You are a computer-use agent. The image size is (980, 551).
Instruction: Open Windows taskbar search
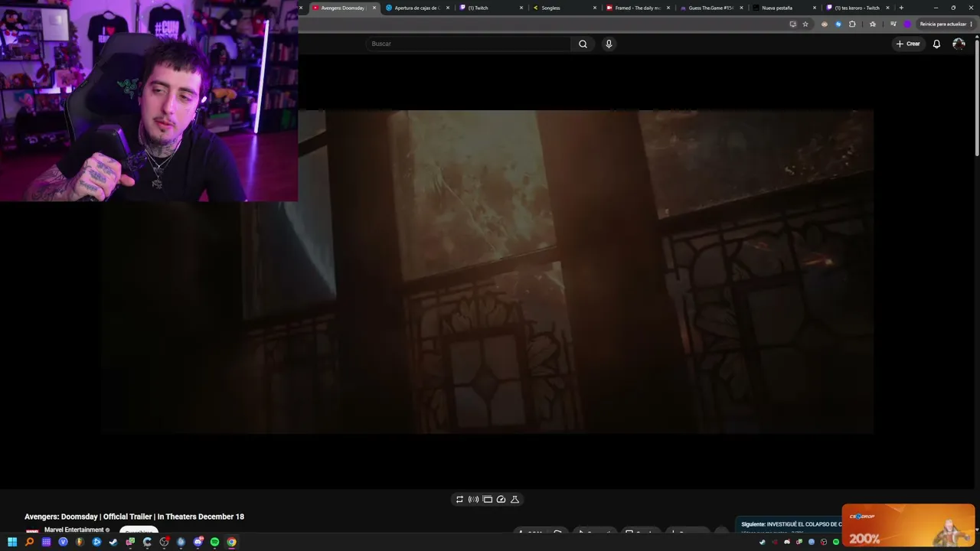click(x=29, y=542)
